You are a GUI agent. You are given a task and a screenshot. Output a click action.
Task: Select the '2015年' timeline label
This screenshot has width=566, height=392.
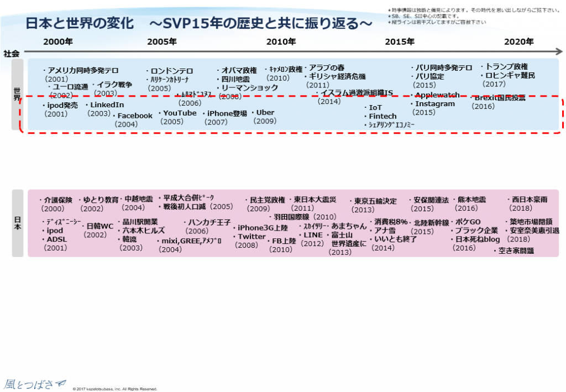tap(400, 42)
